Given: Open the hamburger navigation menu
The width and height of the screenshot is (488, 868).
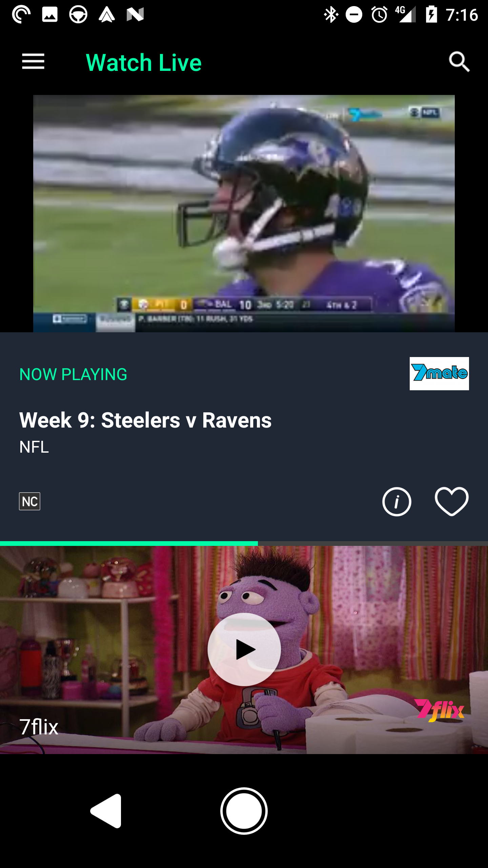Looking at the screenshot, I should click(x=33, y=62).
